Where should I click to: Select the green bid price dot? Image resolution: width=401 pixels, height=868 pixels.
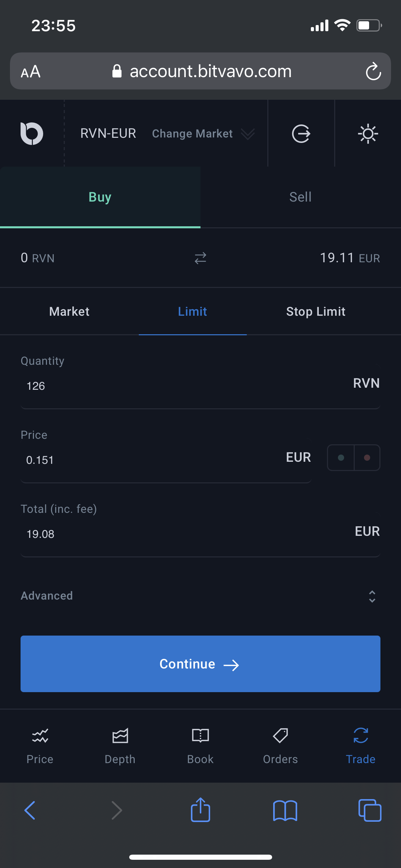click(341, 458)
